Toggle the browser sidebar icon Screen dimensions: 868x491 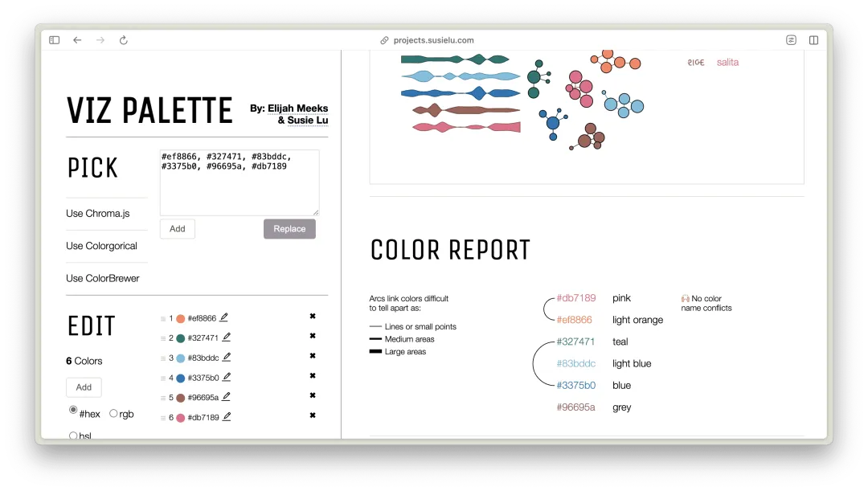pos(55,40)
